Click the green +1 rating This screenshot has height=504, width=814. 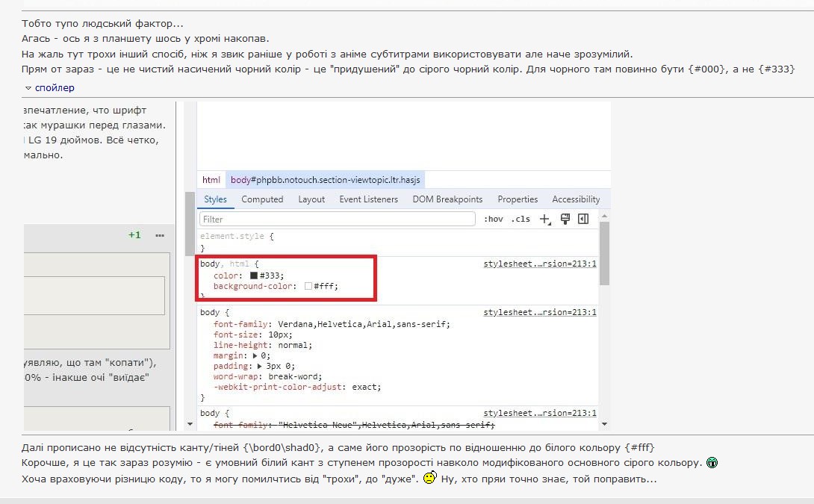tap(134, 235)
